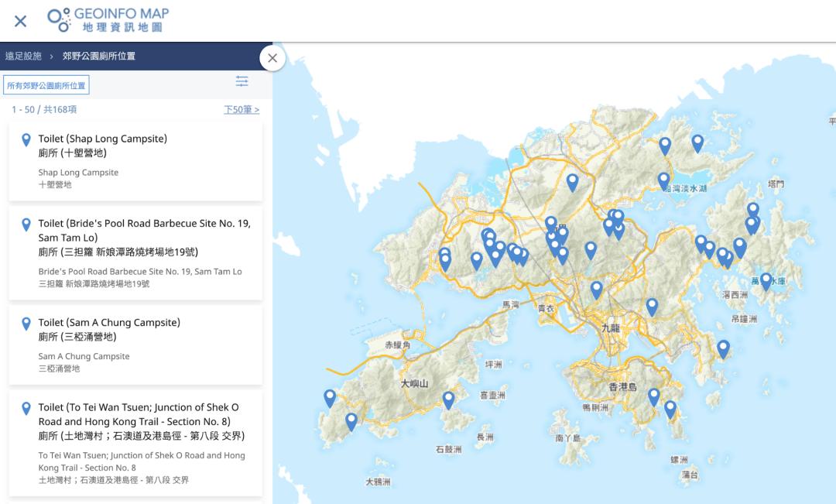Select 郊野公園廁所位置 breadcrumb item

tap(99, 57)
